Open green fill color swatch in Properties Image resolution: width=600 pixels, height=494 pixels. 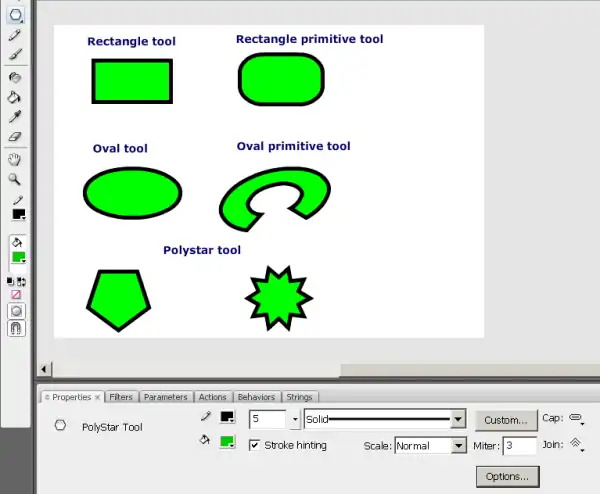click(x=227, y=441)
